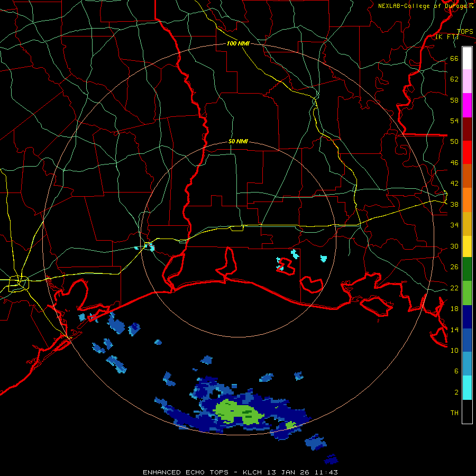The image size is (476, 476).
Task: Click the '30' legend value
Action: pos(454,246)
